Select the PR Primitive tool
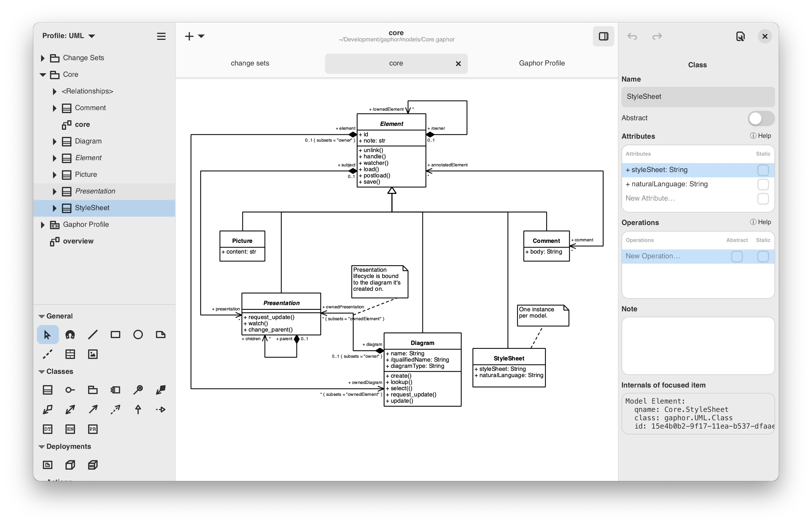Viewport: 812px width, 525px height. coord(93,429)
